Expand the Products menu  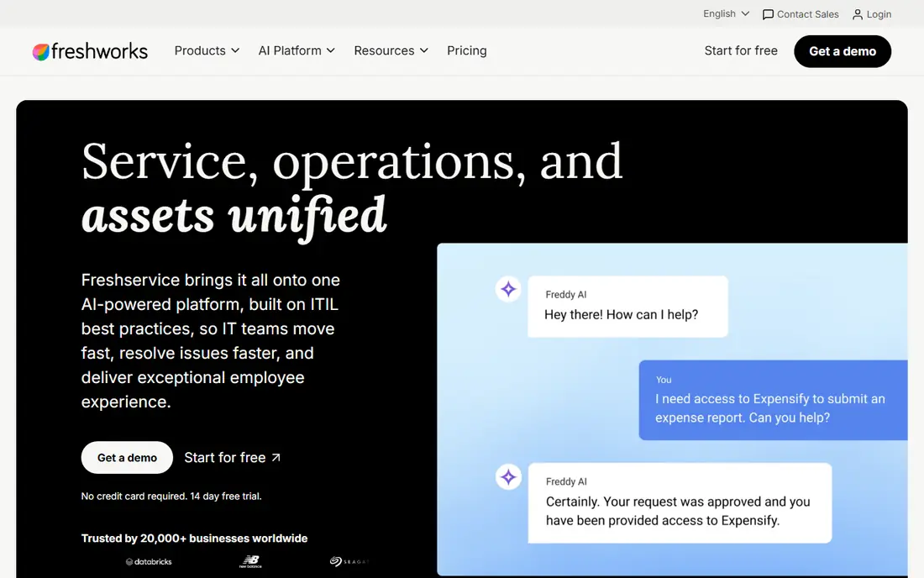coord(207,50)
